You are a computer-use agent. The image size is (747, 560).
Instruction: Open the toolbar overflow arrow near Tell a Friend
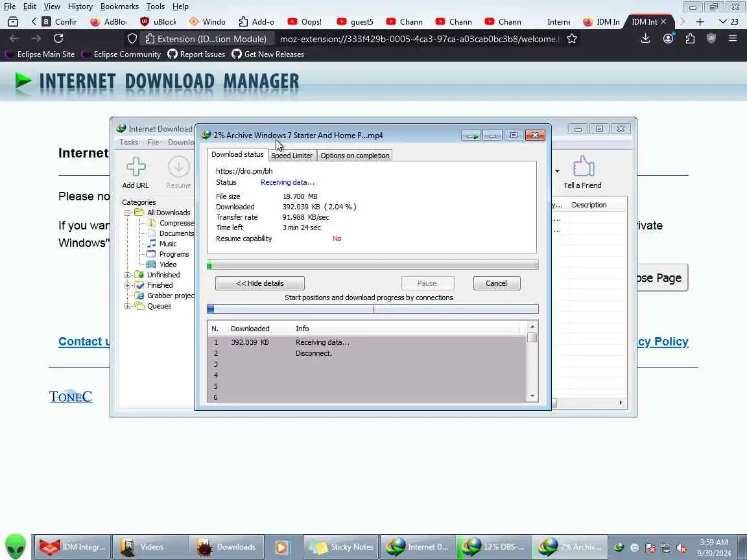[557, 170]
